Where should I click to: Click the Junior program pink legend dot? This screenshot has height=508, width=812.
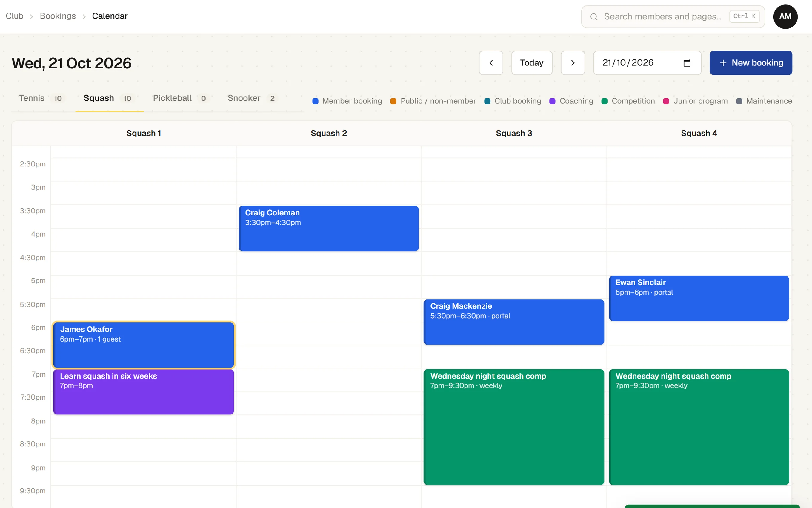666,101
